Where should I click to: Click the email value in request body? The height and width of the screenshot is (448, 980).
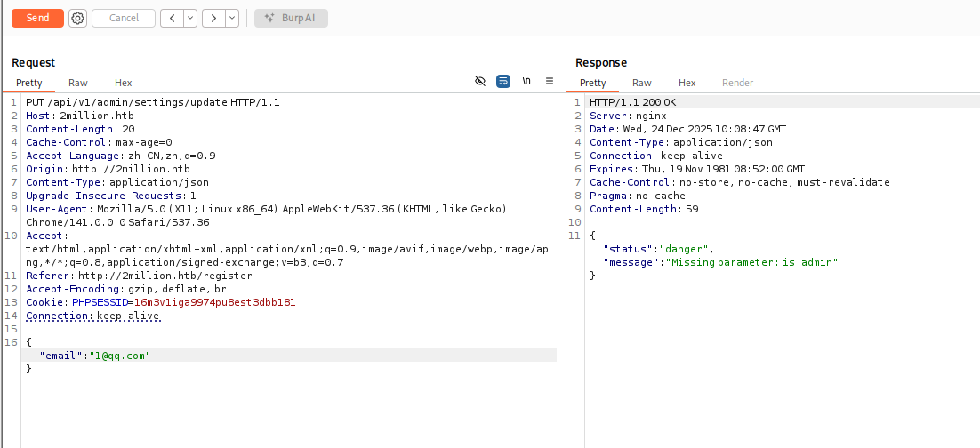[118, 356]
